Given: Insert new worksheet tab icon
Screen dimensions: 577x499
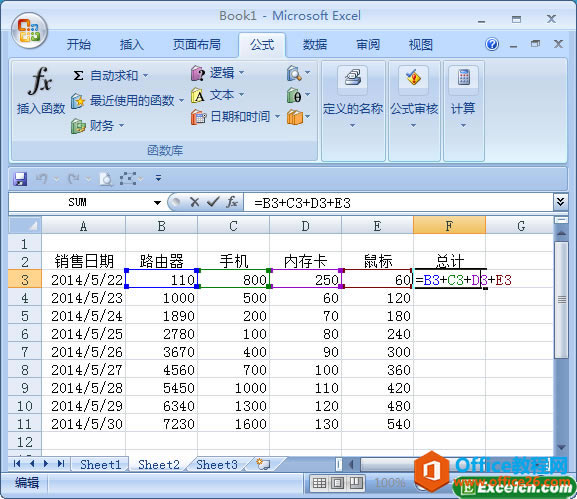Looking at the screenshot, I should click(x=263, y=464).
